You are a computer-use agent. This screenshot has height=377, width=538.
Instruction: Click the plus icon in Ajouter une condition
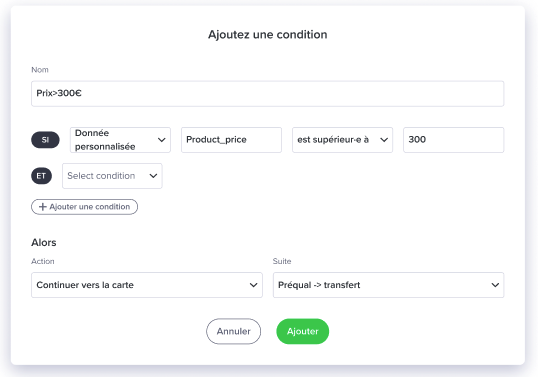43,207
